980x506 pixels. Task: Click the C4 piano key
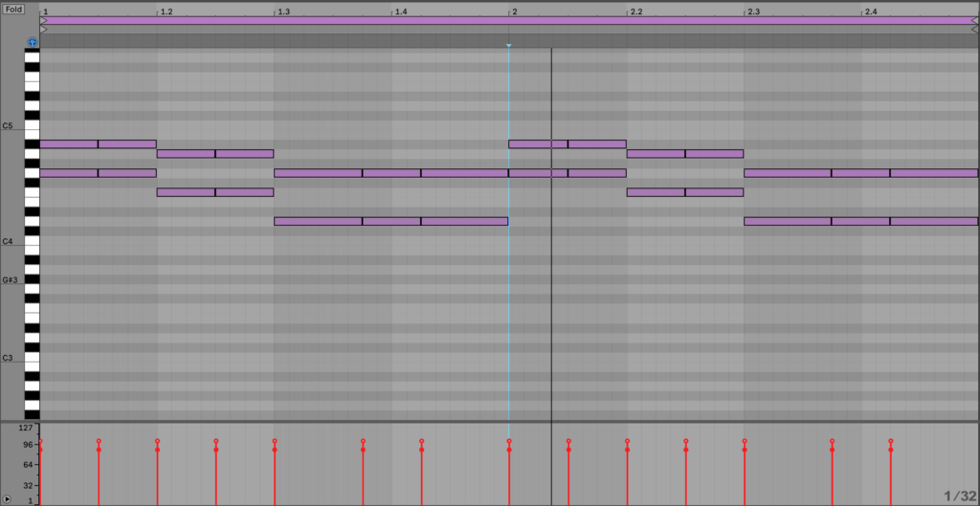pos(32,240)
